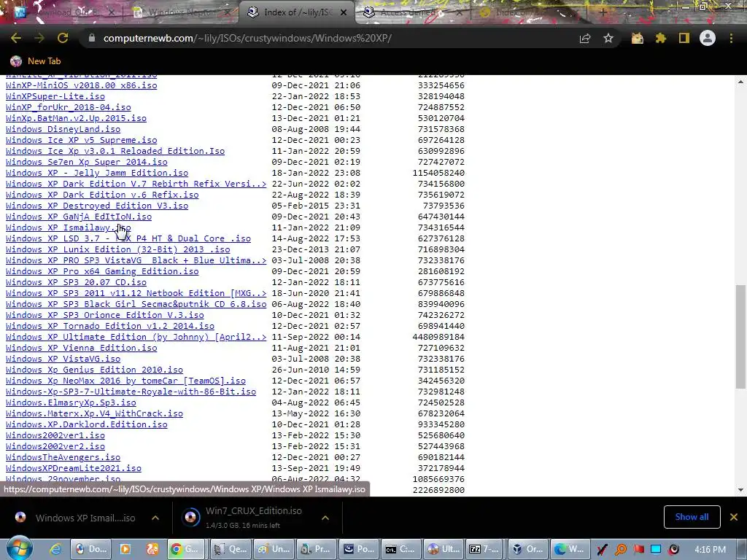This screenshot has height=560, width=747.
Task: Click the scrollbar up arrow
Action: [x=740, y=82]
